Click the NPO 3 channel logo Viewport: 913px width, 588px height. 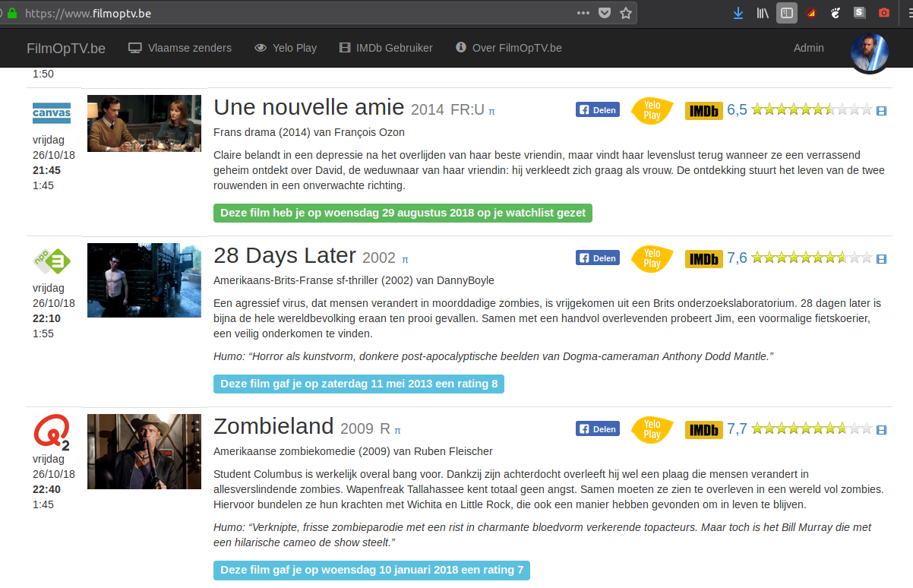click(52, 261)
